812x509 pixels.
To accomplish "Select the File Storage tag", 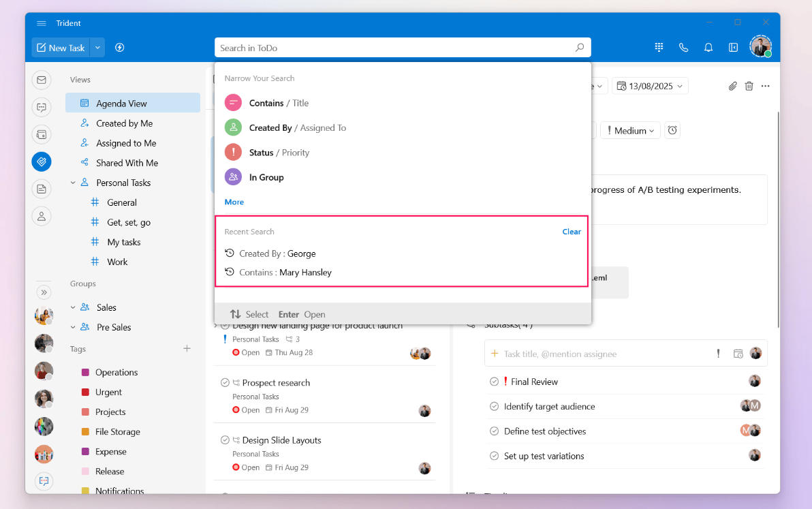I will point(118,432).
